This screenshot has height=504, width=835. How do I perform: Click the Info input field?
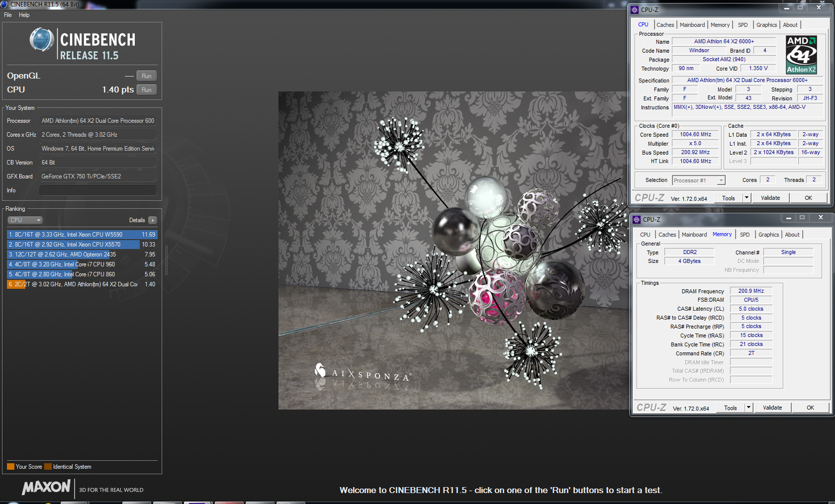click(97, 190)
